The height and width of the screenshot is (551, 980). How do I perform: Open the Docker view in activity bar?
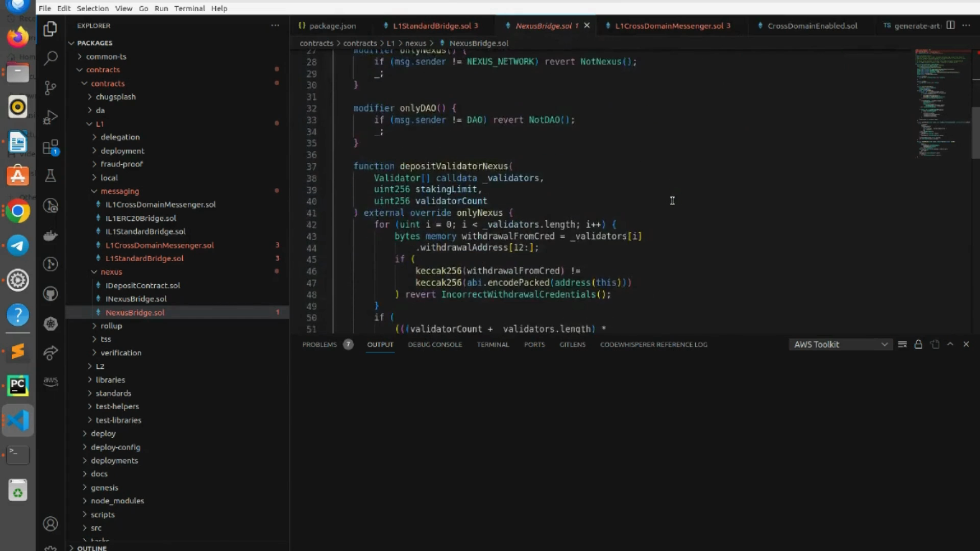point(50,235)
